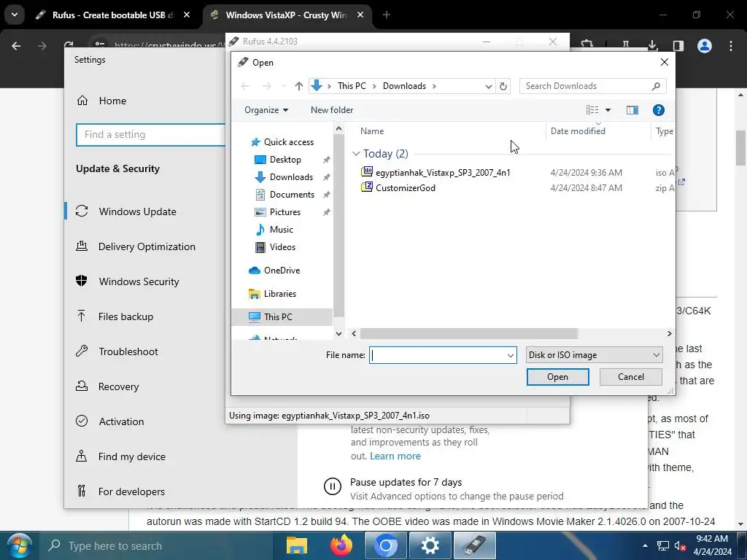Image resolution: width=747 pixels, height=560 pixels.
Task: Go to Desktop in navigation pane
Action: pyautogui.click(x=285, y=160)
